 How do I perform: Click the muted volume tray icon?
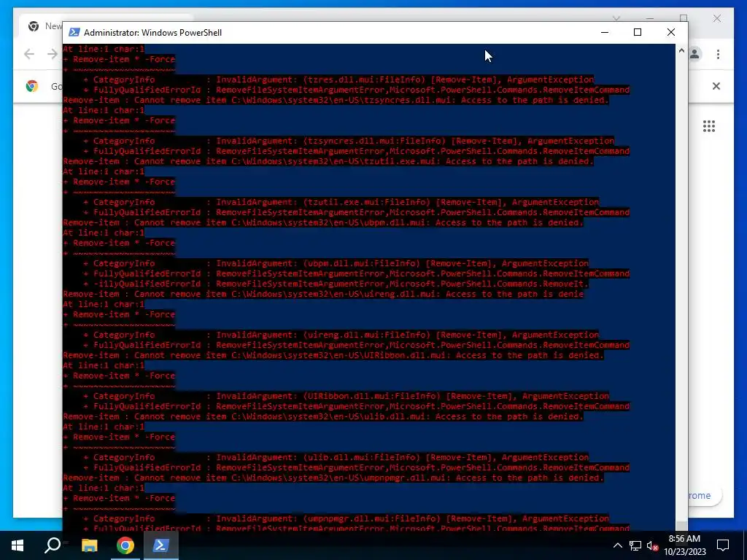tap(652, 545)
